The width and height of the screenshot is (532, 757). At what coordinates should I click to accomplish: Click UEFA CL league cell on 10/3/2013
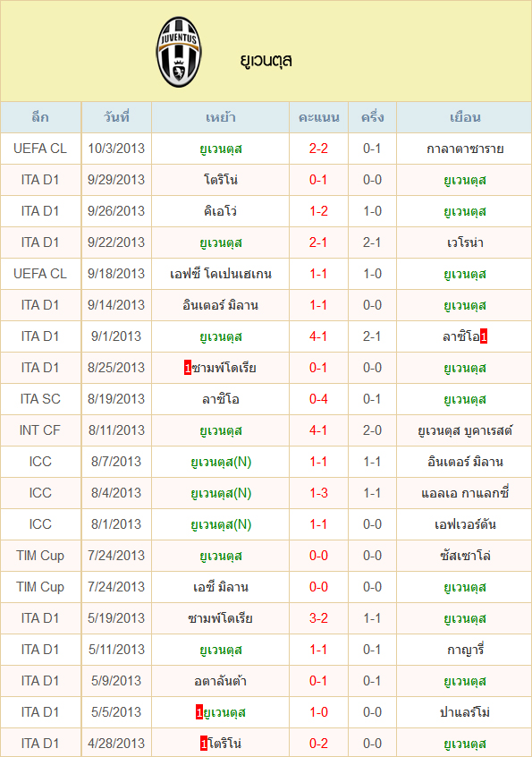[40, 149]
